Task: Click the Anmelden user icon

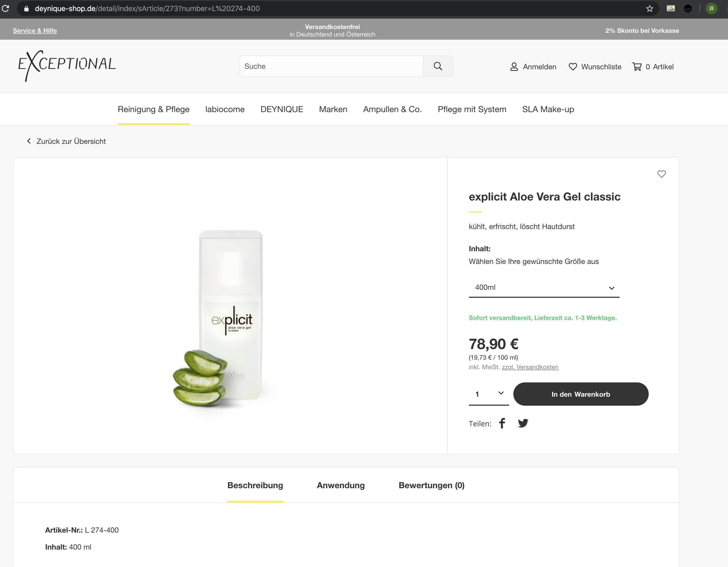Action: pyautogui.click(x=514, y=67)
